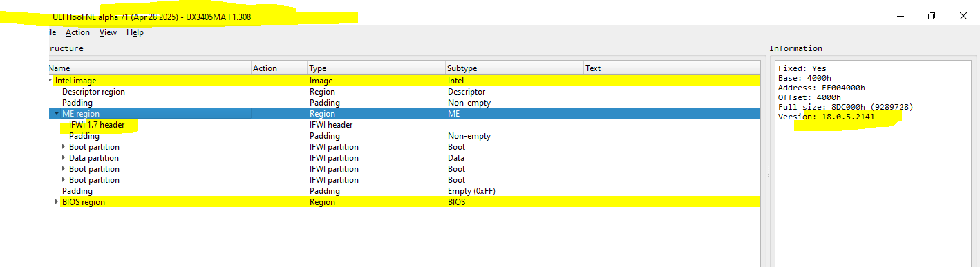Select the BIOS region row
The image size is (980, 267).
(404, 202)
